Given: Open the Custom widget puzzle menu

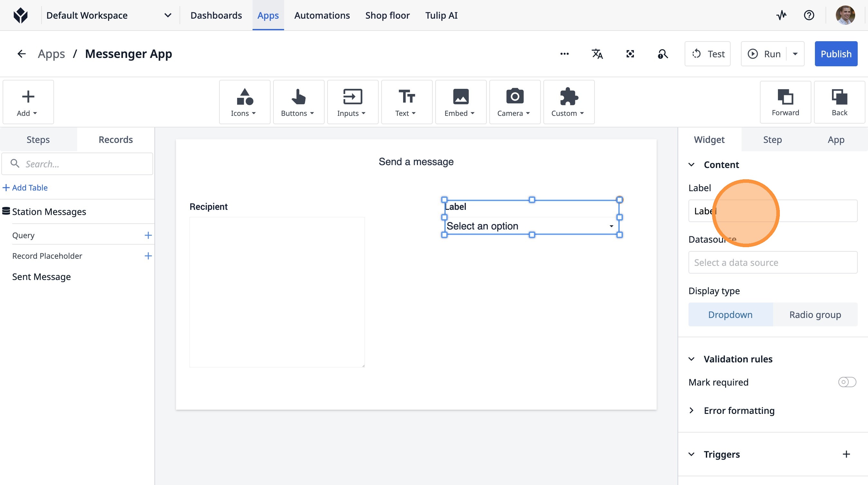Looking at the screenshot, I should [568, 102].
